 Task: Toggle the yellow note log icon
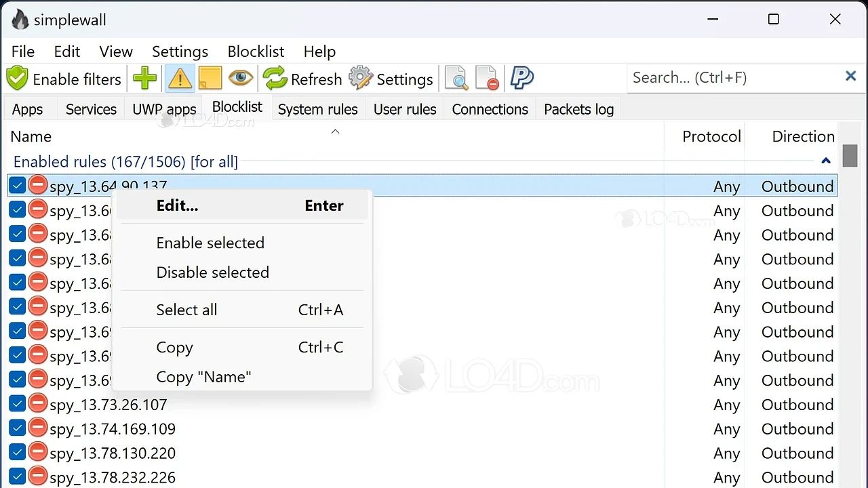210,79
